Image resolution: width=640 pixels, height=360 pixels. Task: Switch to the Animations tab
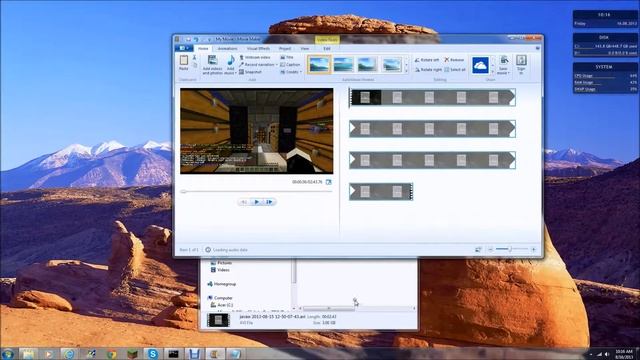click(x=227, y=49)
